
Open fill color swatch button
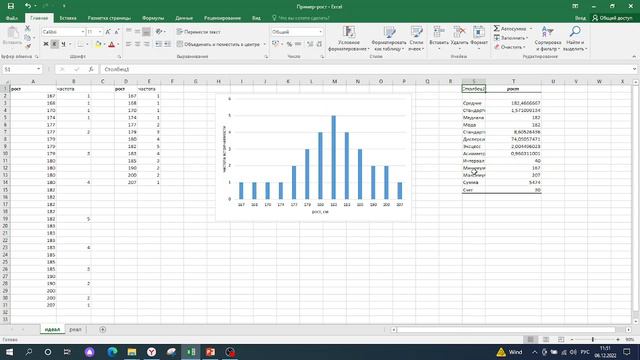tap(98, 44)
